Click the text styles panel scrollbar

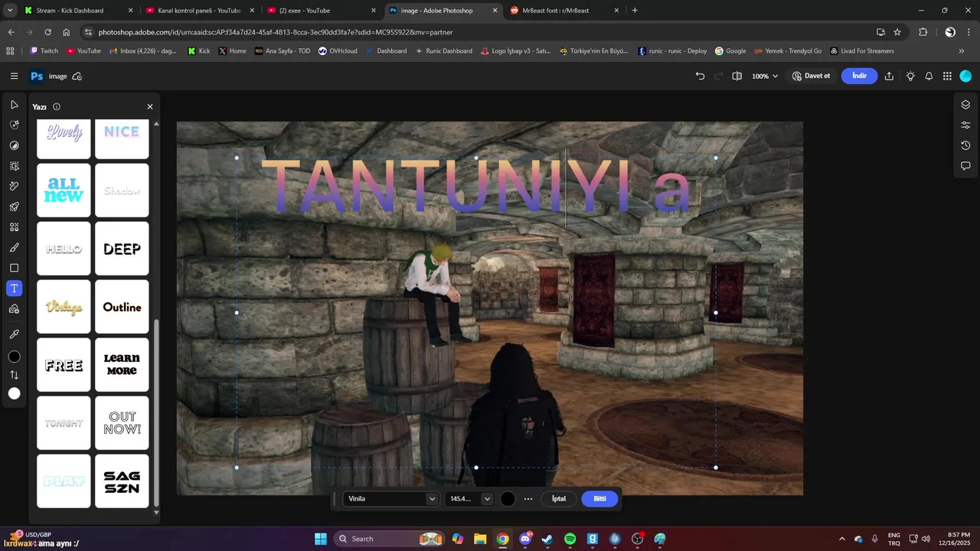pyautogui.click(x=157, y=413)
